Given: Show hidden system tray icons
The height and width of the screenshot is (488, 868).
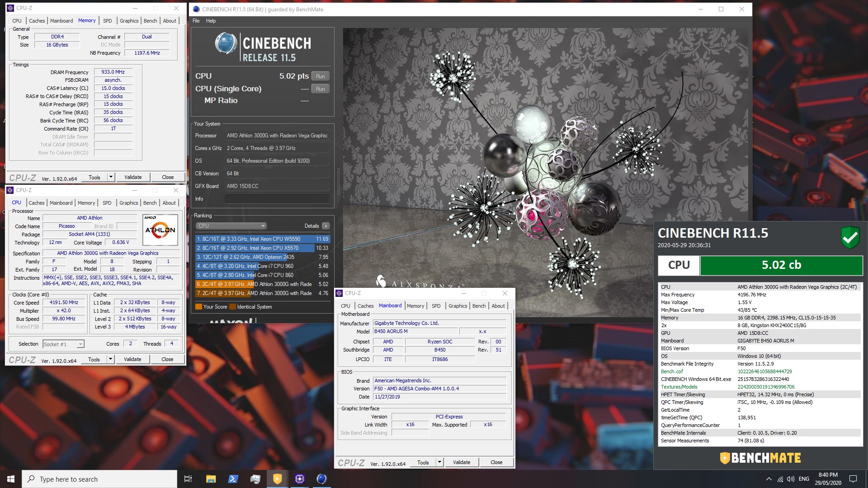Looking at the screenshot, I should (769, 479).
